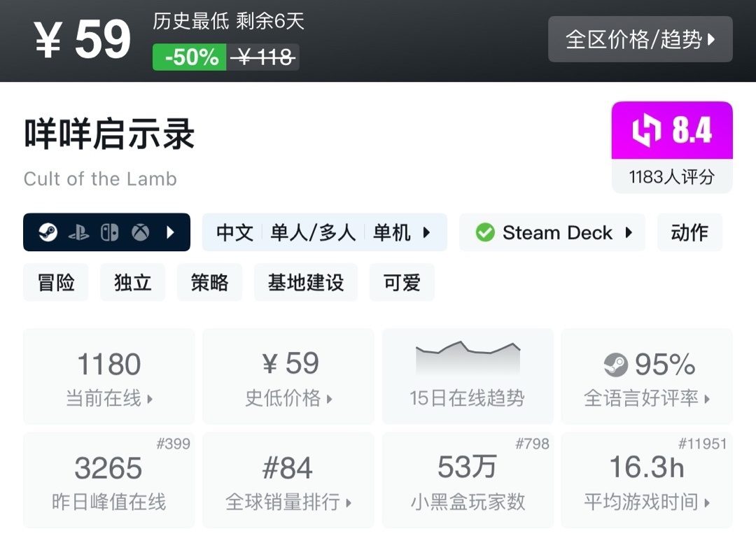Click the green Steam Deck verified checkmark

click(485, 232)
